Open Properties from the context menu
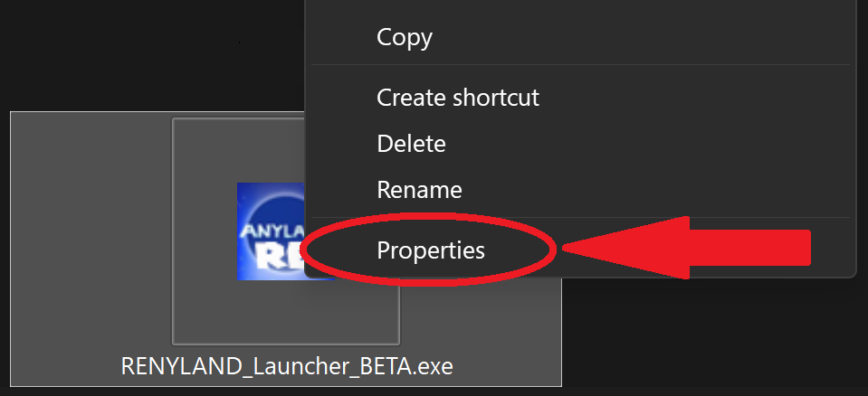Viewport: 868px width, 396px height. tap(430, 250)
